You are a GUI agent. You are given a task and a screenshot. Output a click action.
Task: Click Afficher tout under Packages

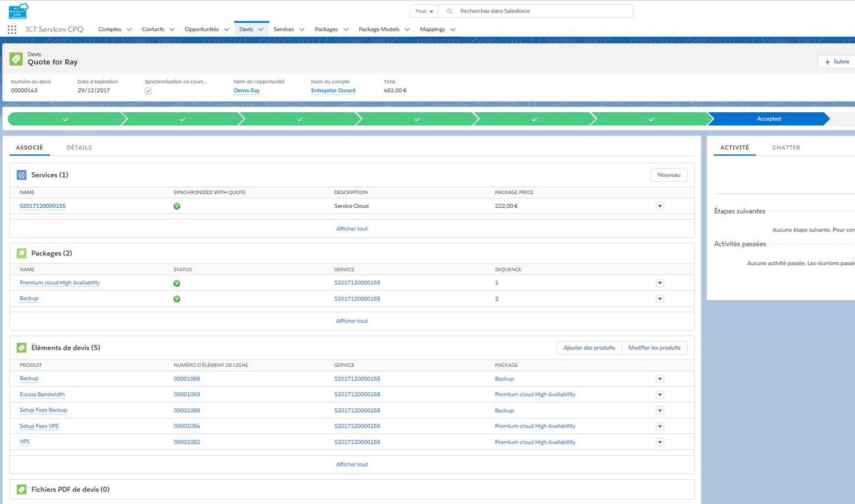click(x=352, y=321)
